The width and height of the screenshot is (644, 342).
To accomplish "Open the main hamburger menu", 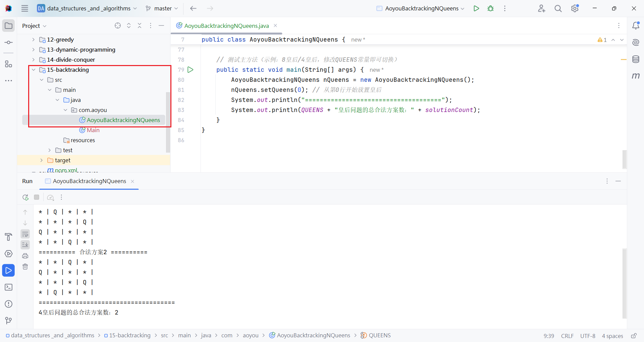I will coord(25,8).
